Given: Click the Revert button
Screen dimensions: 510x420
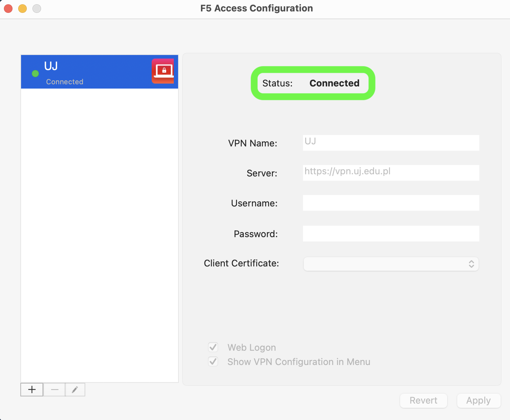Looking at the screenshot, I should [423, 400].
